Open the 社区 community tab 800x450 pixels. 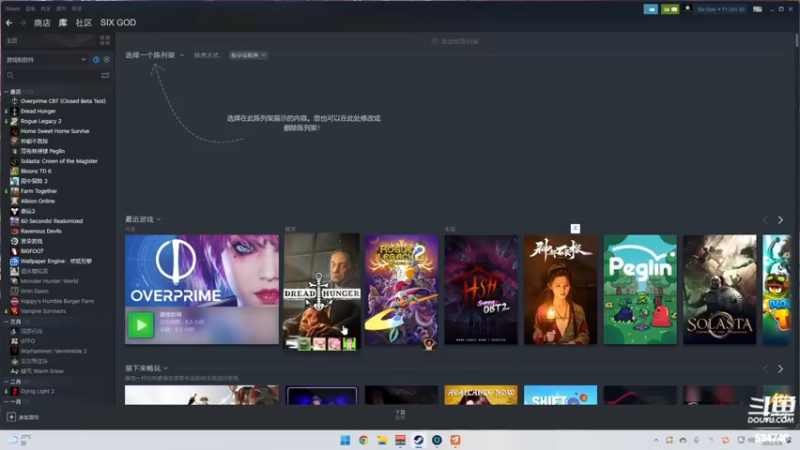84,22
